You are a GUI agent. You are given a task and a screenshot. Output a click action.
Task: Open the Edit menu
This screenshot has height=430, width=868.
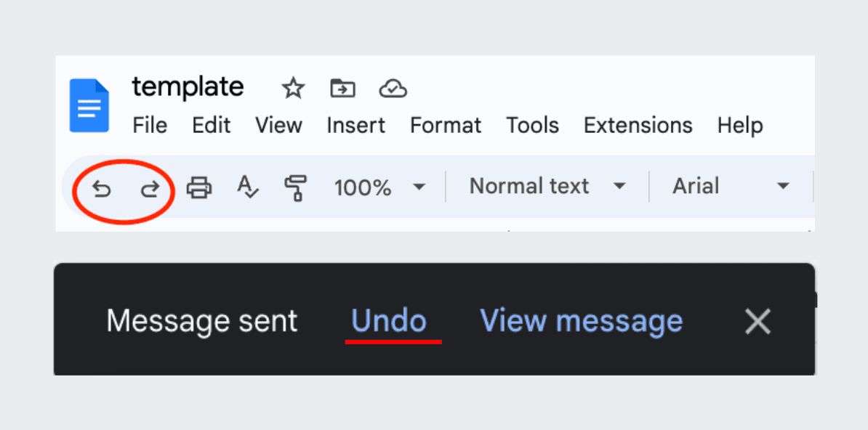pyautogui.click(x=211, y=126)
